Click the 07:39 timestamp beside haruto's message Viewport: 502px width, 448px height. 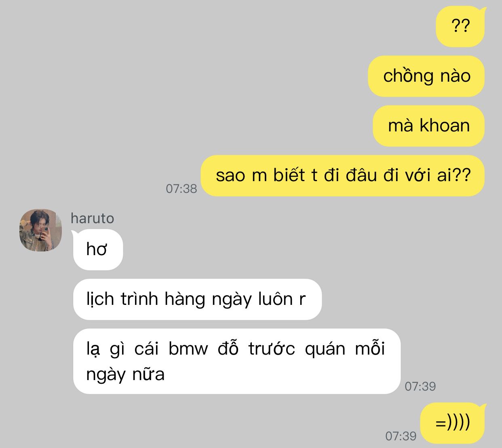[420, 386]
